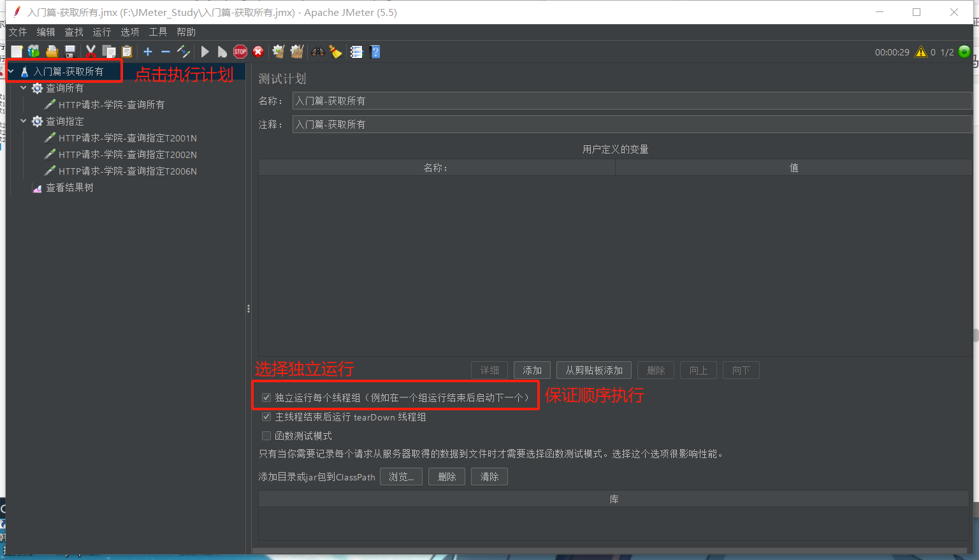Screen dimensions: 979x560
Task: Click the 1/2 active threads counter
Action: [x=947, y=52]
